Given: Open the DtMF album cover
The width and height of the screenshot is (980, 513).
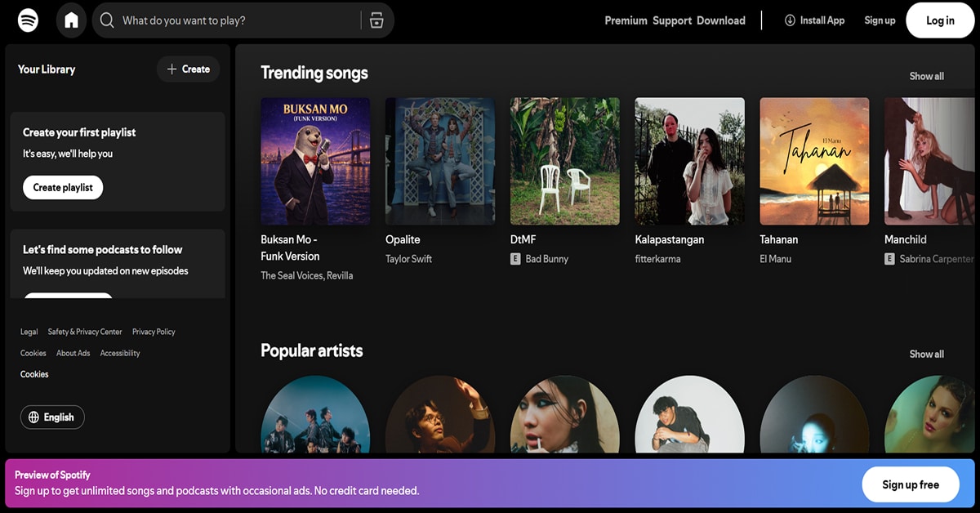Looking at the screenshot, I should (x=565, y=161).
